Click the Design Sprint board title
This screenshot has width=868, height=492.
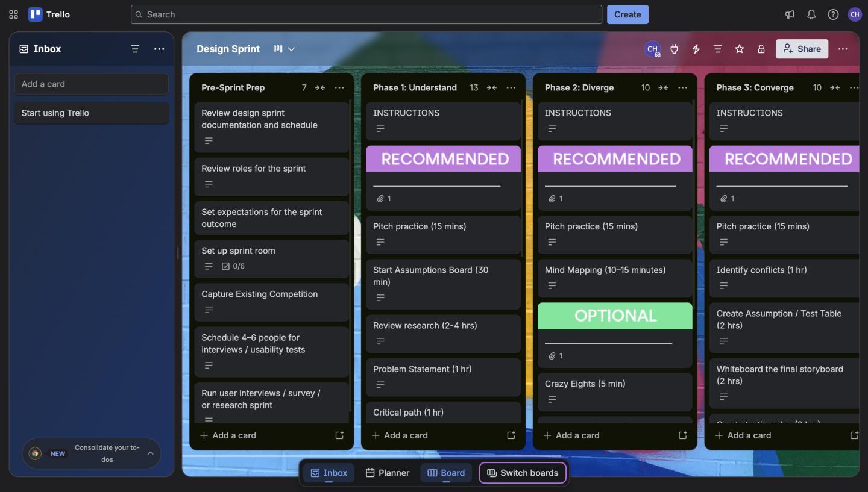click(x=228, y=49)
